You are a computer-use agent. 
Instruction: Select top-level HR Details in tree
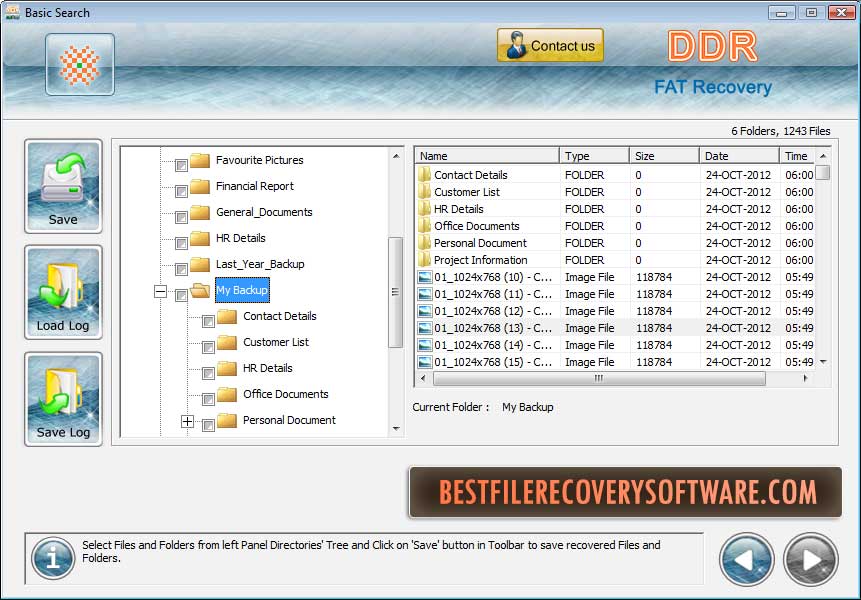241,238
